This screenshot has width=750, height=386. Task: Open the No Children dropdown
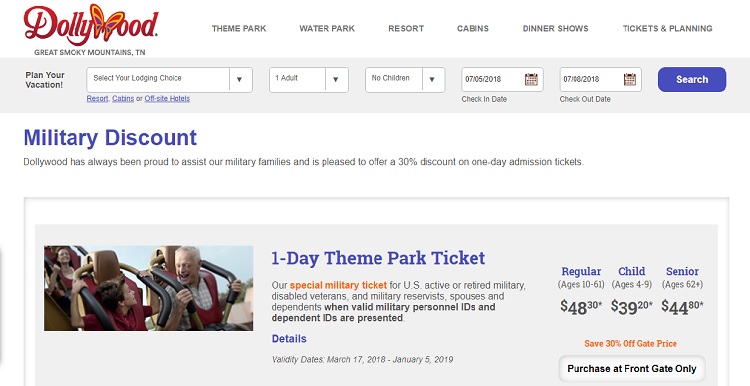[x=405, y=80]
